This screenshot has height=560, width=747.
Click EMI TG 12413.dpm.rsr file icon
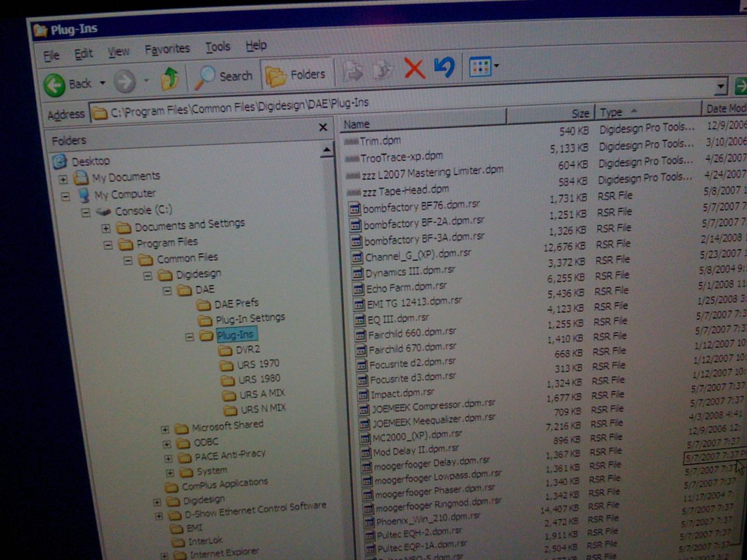pyautogui.click(x=359, y=304)
